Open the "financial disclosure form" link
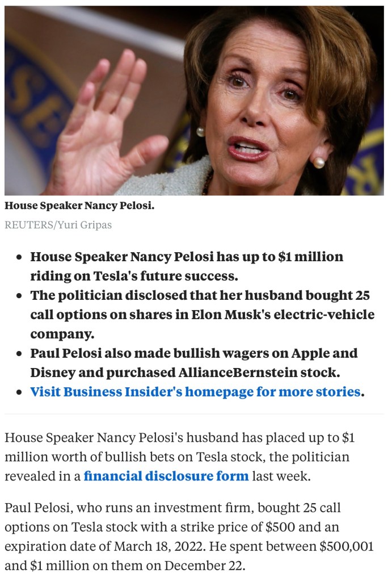The height and width of the screenshot is (581, 392). [x=166, y=475]
